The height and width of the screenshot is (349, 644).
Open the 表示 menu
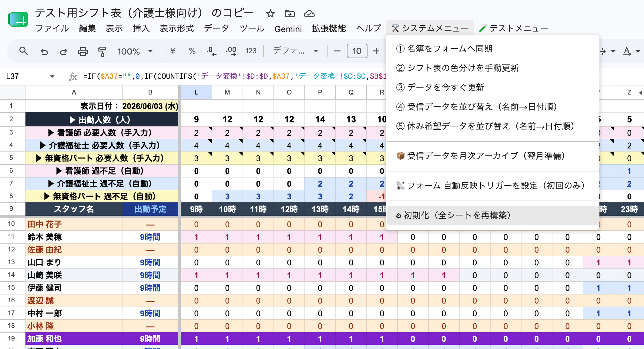[x=114, y=28]
